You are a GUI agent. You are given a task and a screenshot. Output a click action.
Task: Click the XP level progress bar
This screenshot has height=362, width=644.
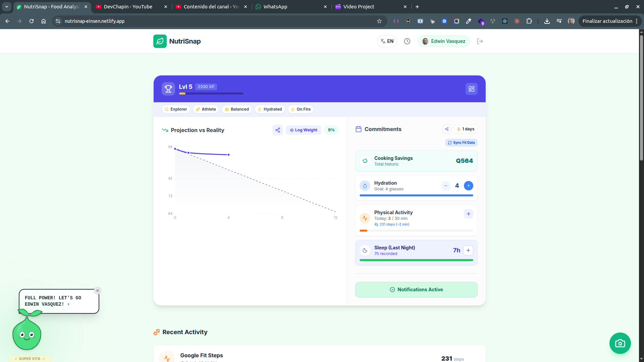211,94
